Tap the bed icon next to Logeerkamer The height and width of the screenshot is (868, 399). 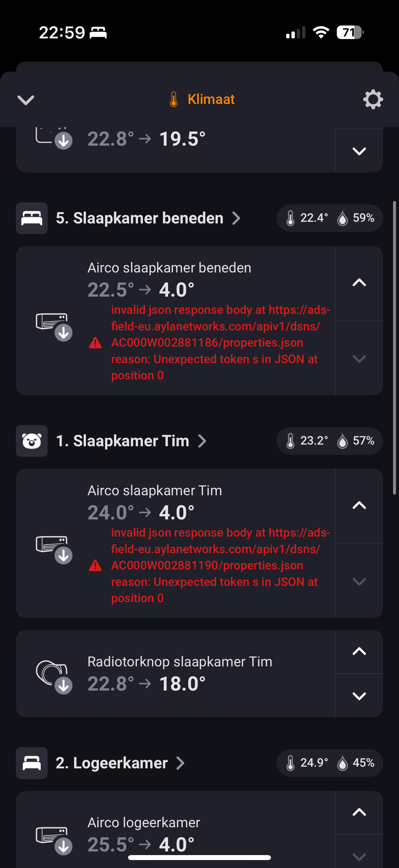32,763
